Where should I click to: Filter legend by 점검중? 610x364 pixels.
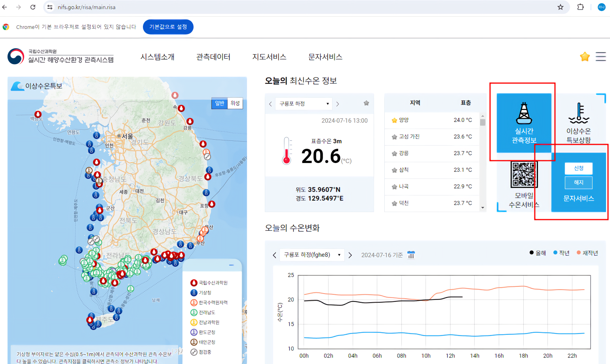coord(201,352)
